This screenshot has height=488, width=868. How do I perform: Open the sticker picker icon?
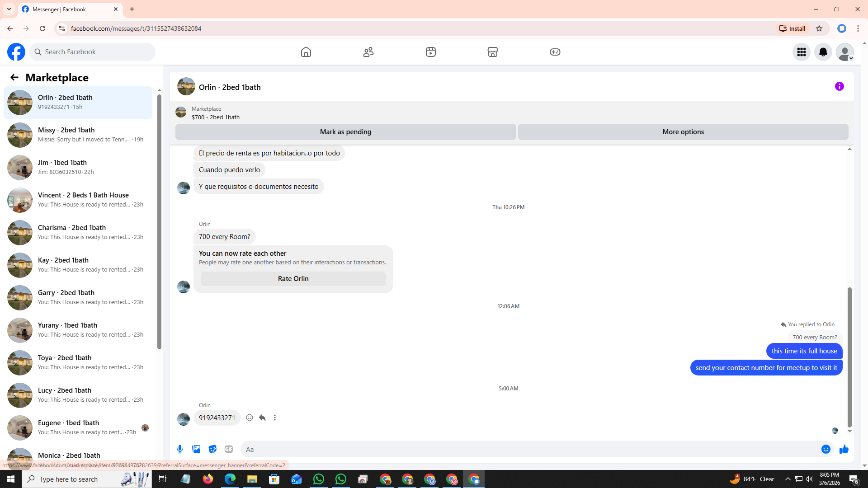(212, 449)
